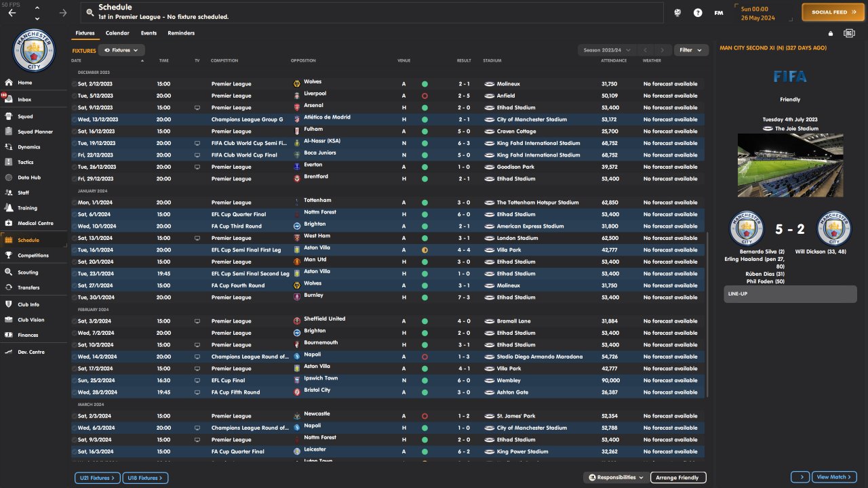Switch to the Reminders tab
Viewport: 868px width, 488px height.
coord(181,33)
